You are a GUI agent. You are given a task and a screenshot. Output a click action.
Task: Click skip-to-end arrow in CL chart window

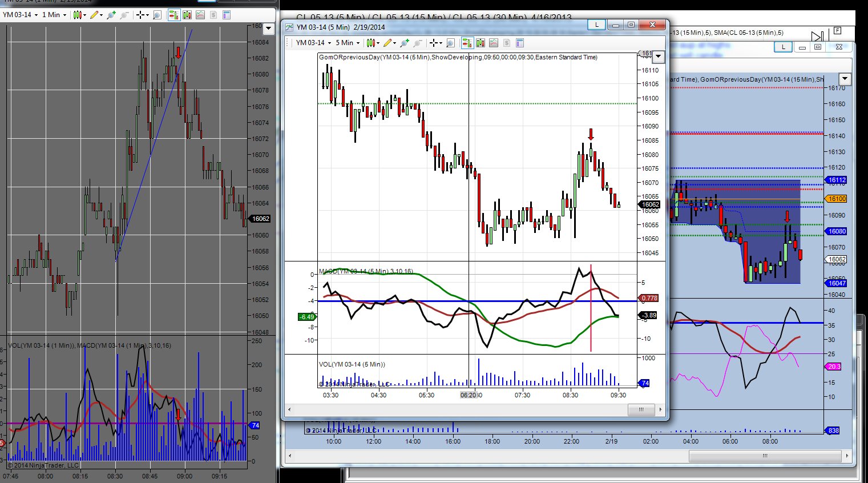tap(817, 36)
